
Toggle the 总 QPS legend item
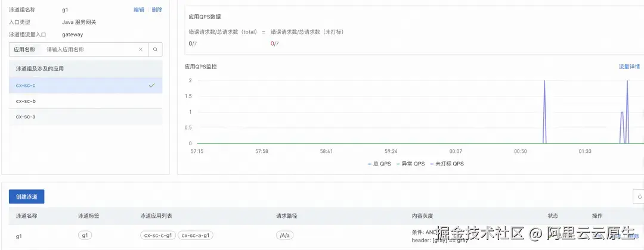379,164
